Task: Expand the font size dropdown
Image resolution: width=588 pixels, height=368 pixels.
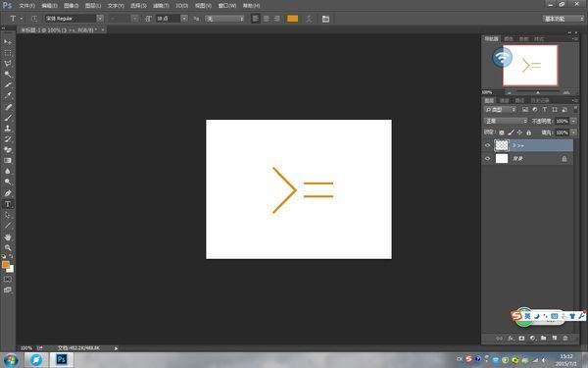Action: point(184,19)
